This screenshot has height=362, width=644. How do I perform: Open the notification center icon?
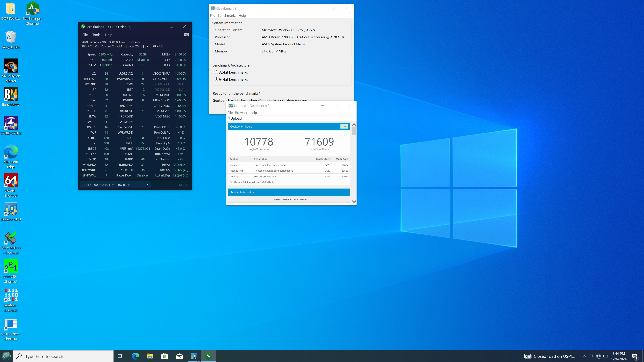click(634, 356)
